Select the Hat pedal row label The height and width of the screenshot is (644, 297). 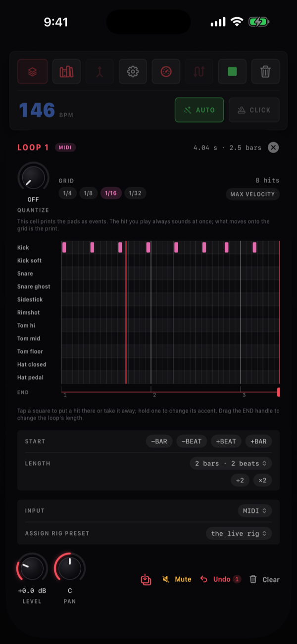coord(30,378)
